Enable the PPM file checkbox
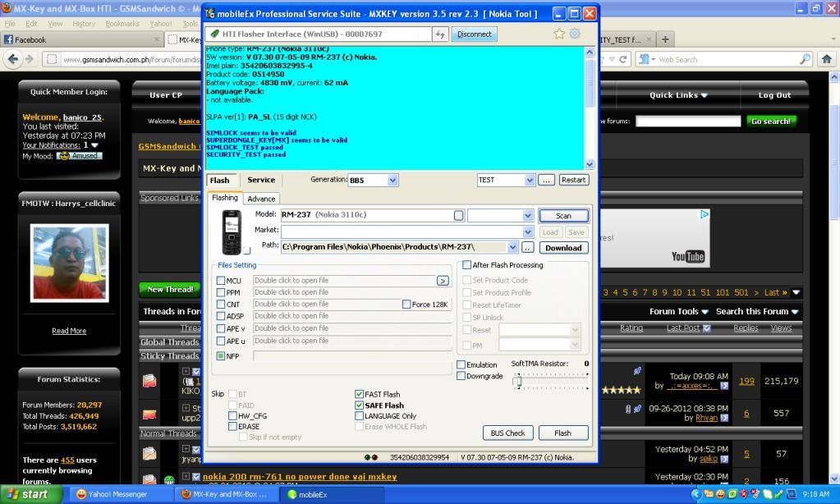Image resolution: width=840 pixels, height=504 pixels. [x=221, y=292]
